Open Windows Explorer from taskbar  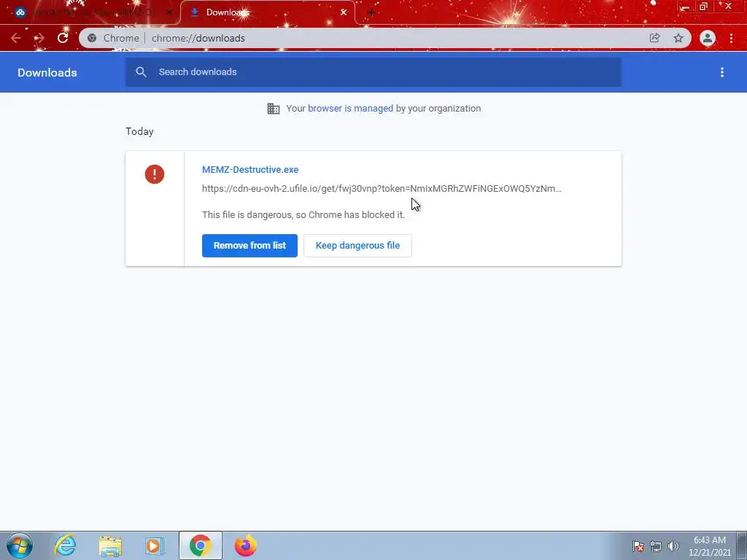point(110,545)
